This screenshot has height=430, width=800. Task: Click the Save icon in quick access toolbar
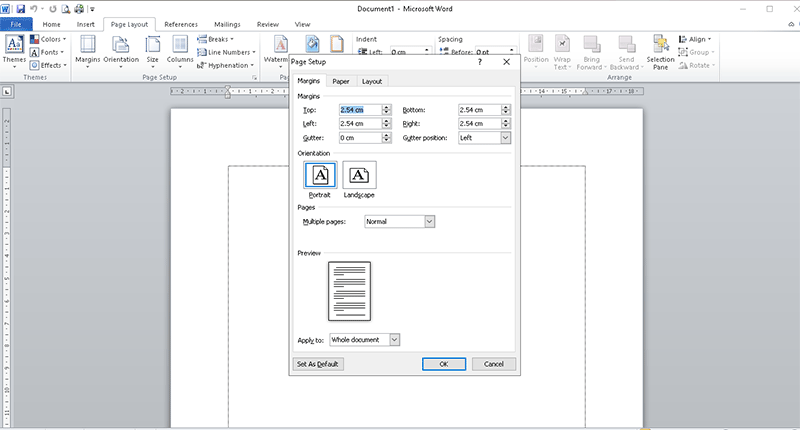click(x=20, y=9)
